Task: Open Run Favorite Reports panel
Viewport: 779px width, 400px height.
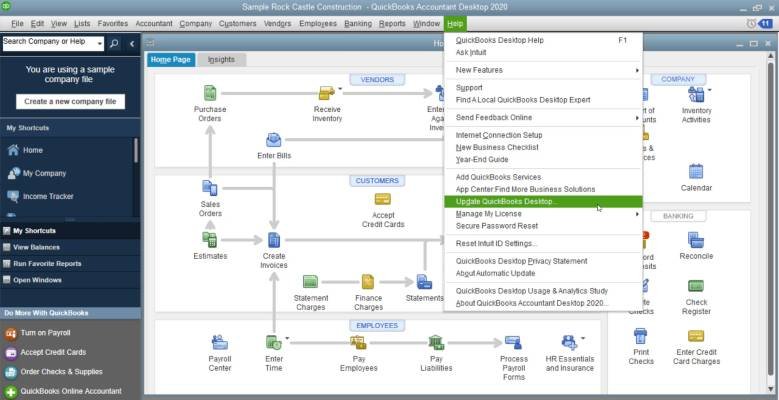Action: click(x=70, y=263)
